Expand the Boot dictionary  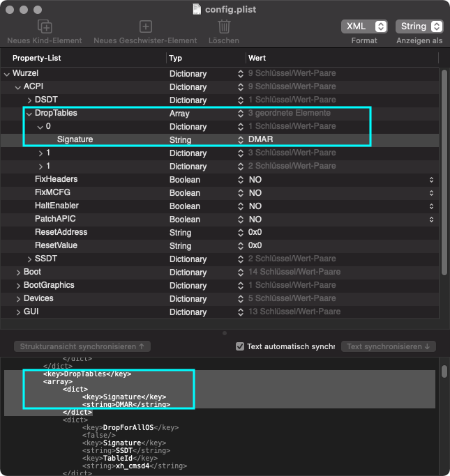click(x=18, y=272)
